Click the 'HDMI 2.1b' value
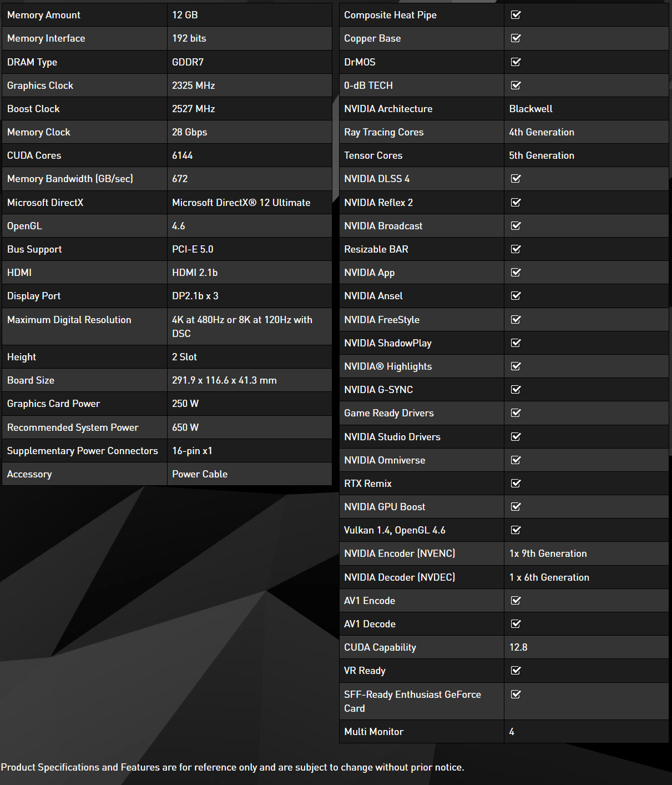Image resolution: width=672 pixels, height=785 pixels. point(195,273)
